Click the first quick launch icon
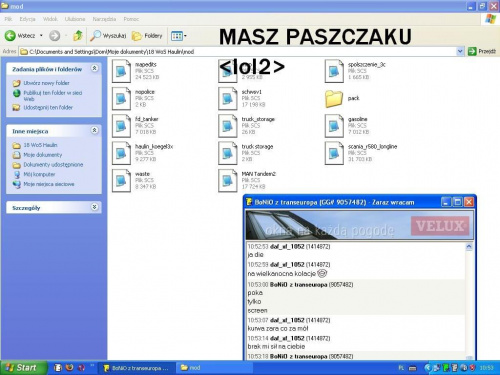The height and width of the screenshot is (375, 500). [58, 368]
